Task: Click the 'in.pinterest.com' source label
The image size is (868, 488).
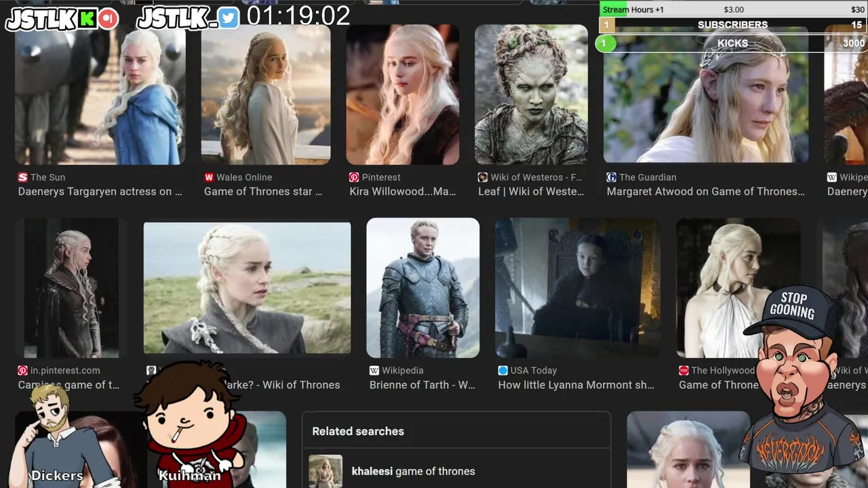Action: [x=65, y=371]
